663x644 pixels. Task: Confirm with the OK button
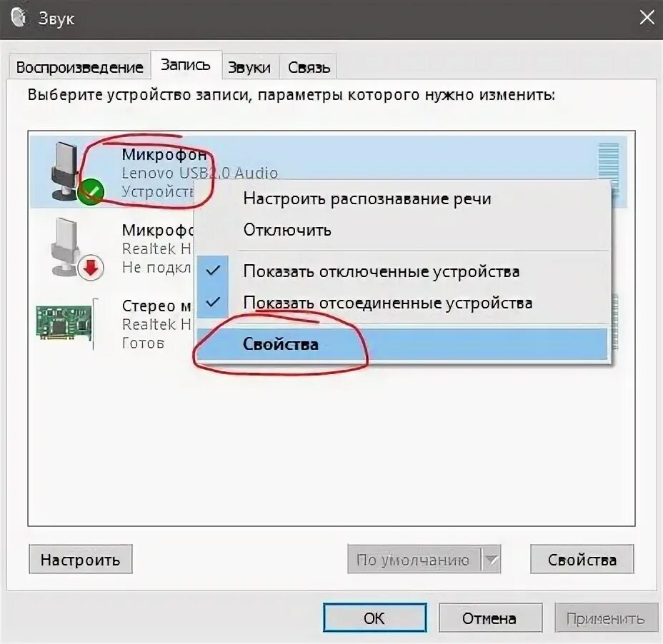[x=374, y=618]
